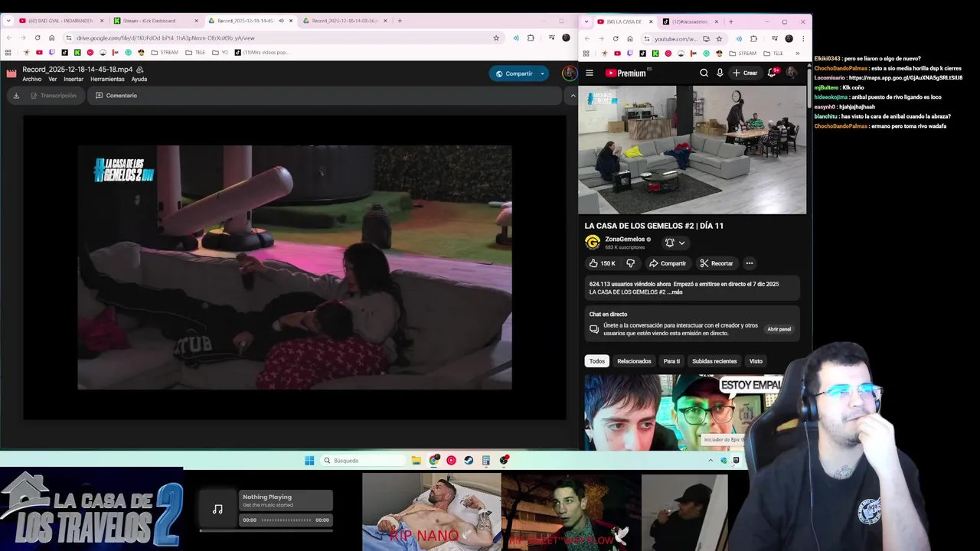Switch to the Record_2025-12-18-14-08 tab
980x551 pixels.
coord(346,21)
